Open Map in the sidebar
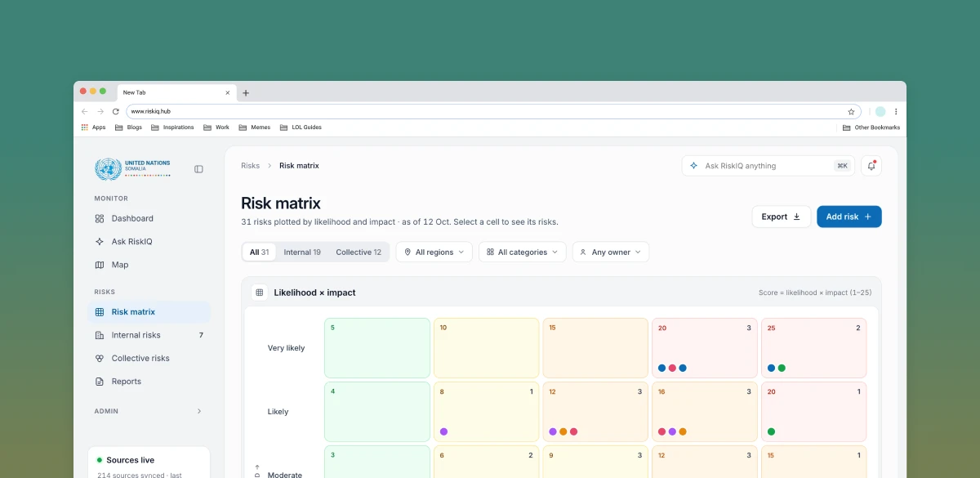The width and height of the screenshot is (980, 478). coord(149,265)
